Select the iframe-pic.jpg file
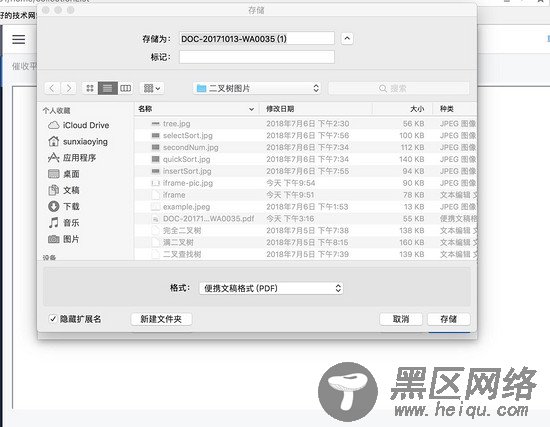 coord(305,183)
